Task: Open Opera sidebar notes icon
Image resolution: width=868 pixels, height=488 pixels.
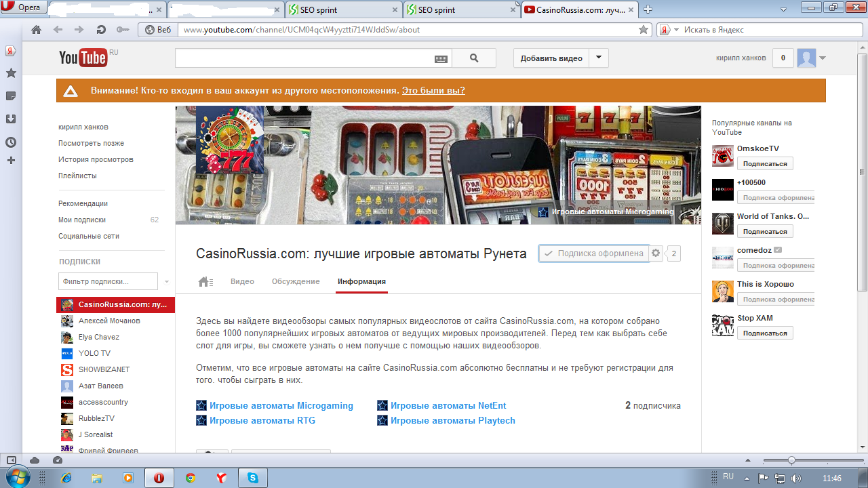Action: (x=11, y=96)
